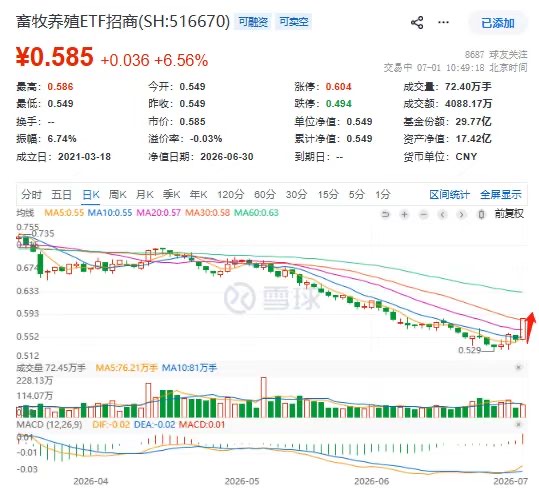Viewport: 539px width, 495px height.
Task: Click the 基金份额 value 29.77亿
Action: point(473,122)
